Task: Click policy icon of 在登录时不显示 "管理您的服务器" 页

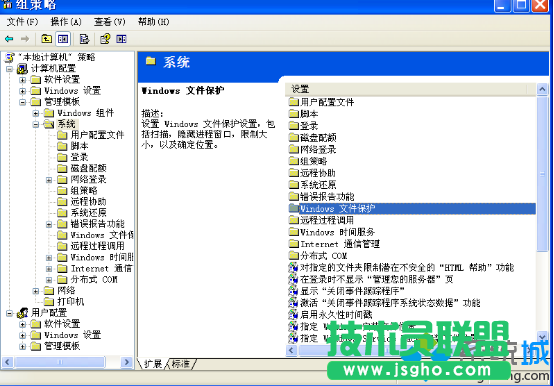Action: pos(293,279)
